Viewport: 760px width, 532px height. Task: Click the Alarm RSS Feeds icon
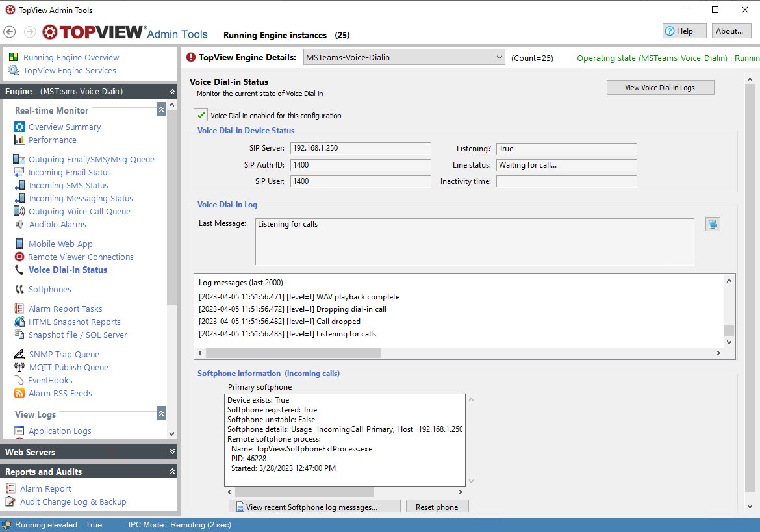pyautogui.click(x=19, y=394)
